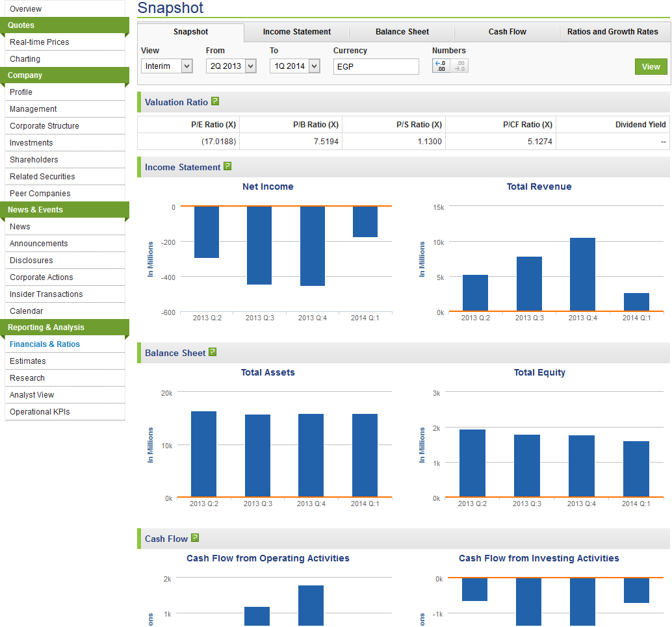This screenshot has width=672, height=627.
Task: Select Reporting & Analysis section header
Action: pyautogui.click(x=64, y=327)
